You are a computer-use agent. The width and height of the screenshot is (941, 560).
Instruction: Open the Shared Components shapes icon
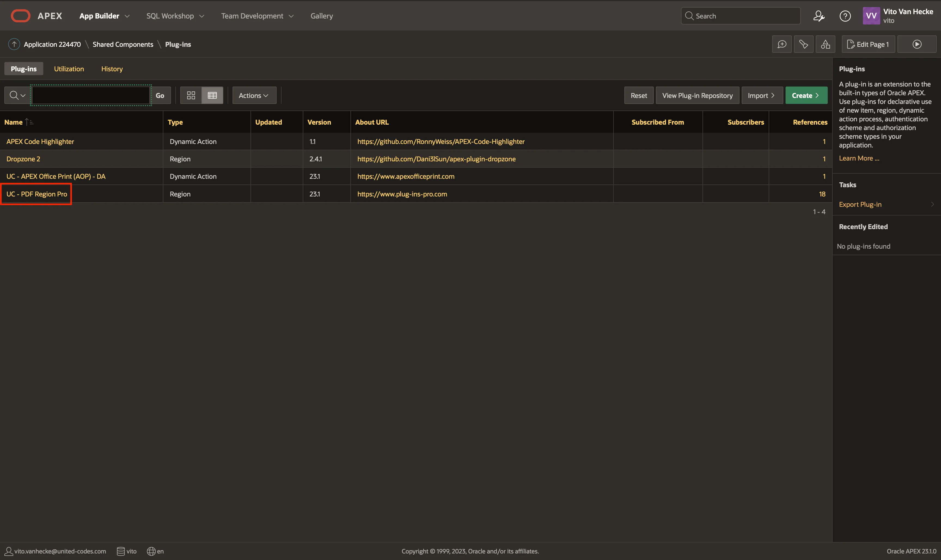(x=825, y=45)
